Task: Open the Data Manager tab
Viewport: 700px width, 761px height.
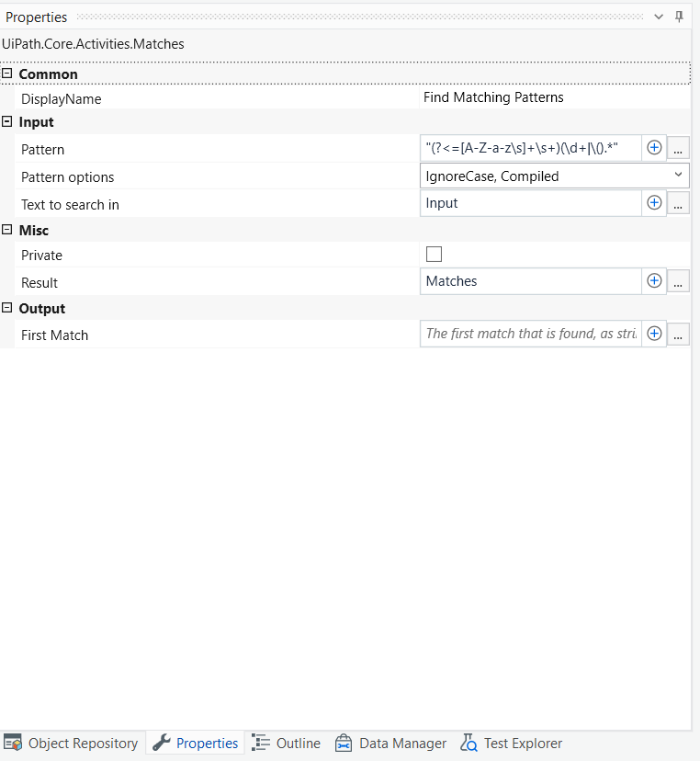Action: (x=390, y=743)
